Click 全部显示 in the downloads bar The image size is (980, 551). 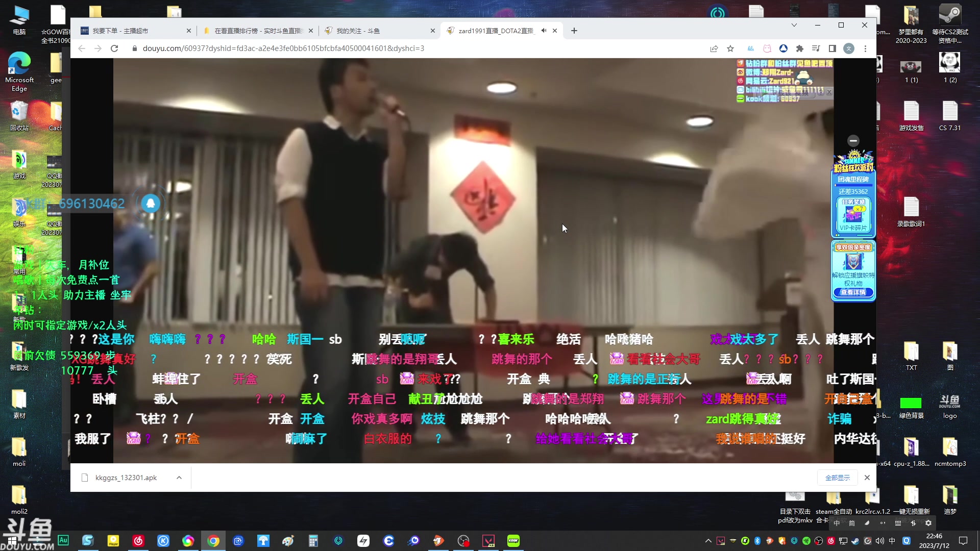point(838,478)
